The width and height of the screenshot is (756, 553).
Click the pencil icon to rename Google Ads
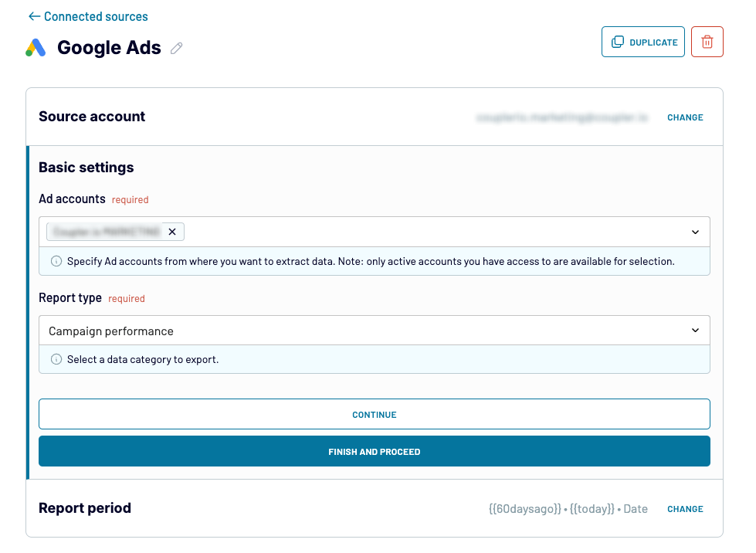coord(177,48)
